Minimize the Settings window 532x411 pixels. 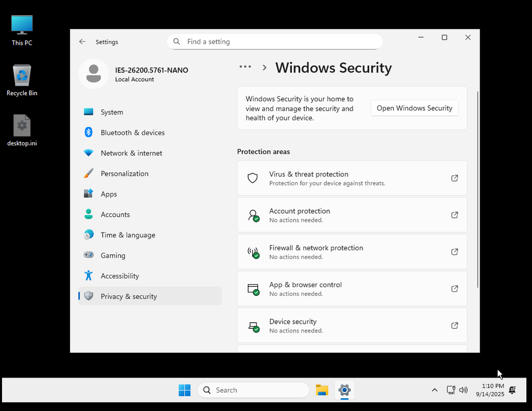[420, 38]
